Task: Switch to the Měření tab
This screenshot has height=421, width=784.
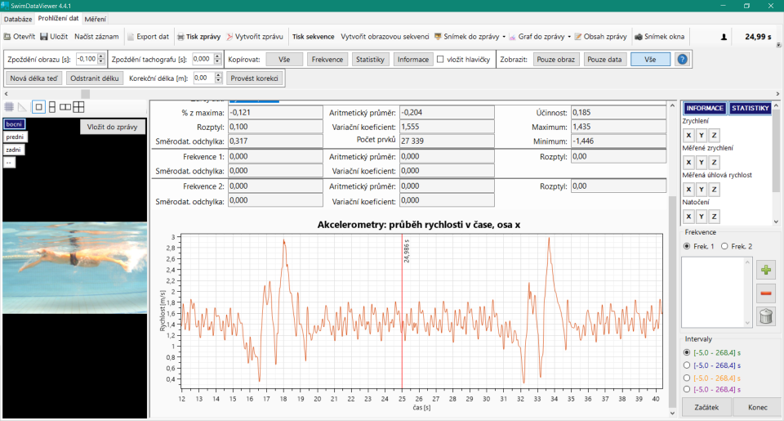Action: click(x=95, y=19)
